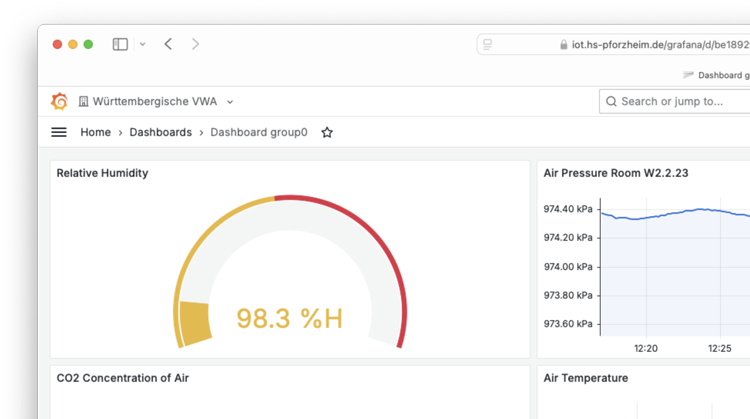Click the Air Pressure Room W2.2.23 panel title
The height and width of the screenshot is (419, 750).
(x=615, y=173)
